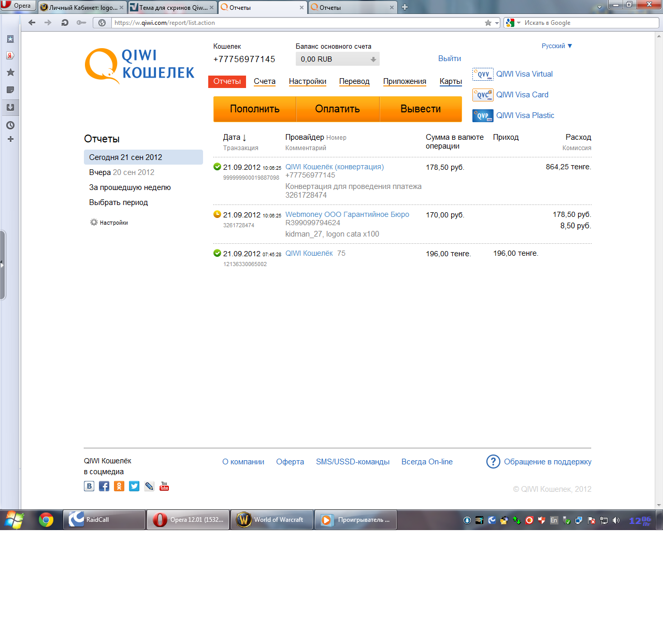Click the Пополнить button

tap(255, 109)
